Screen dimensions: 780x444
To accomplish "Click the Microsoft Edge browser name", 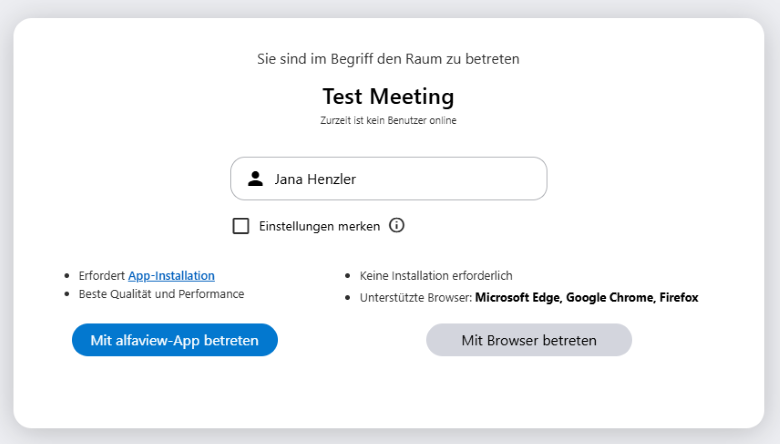I will point(518,297).
